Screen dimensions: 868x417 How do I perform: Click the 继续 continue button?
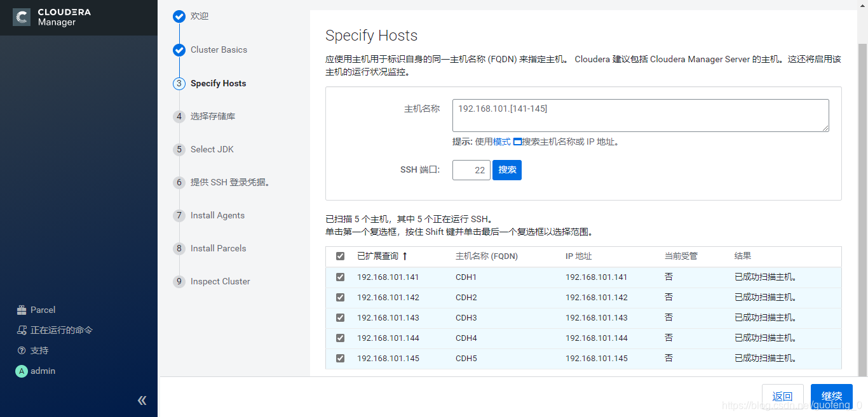click(x=832, y=397)
